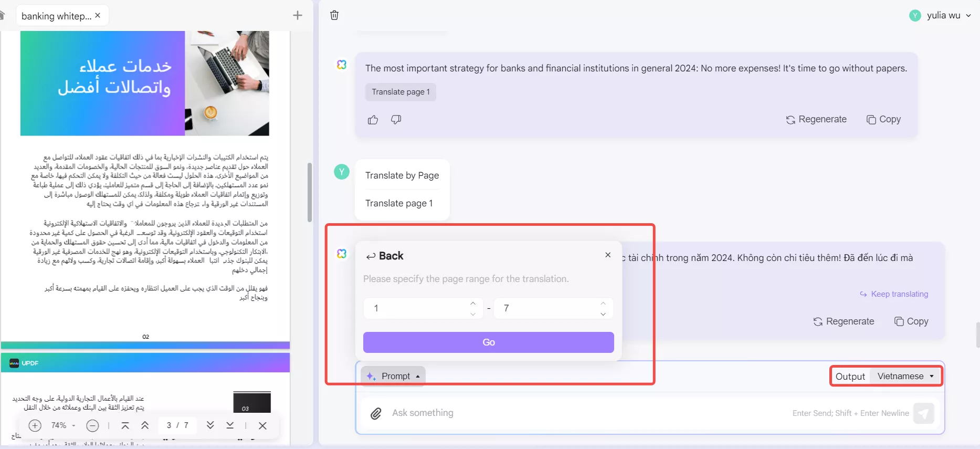Viewport: 980px width, 449px height.
Task: Click the 'Translate by Page' message text
Action: [402, 175]
